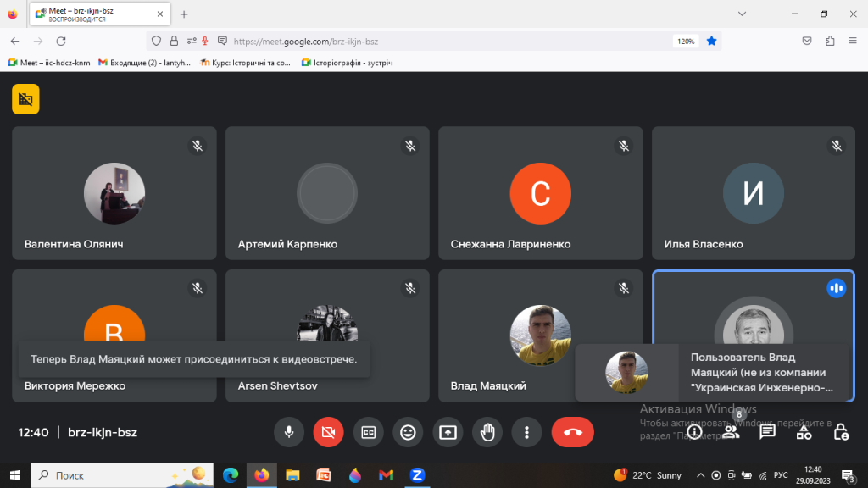This screenshot has width=868, height=488.
Task: Open meeting details info icon
Action: pos(694,432)
